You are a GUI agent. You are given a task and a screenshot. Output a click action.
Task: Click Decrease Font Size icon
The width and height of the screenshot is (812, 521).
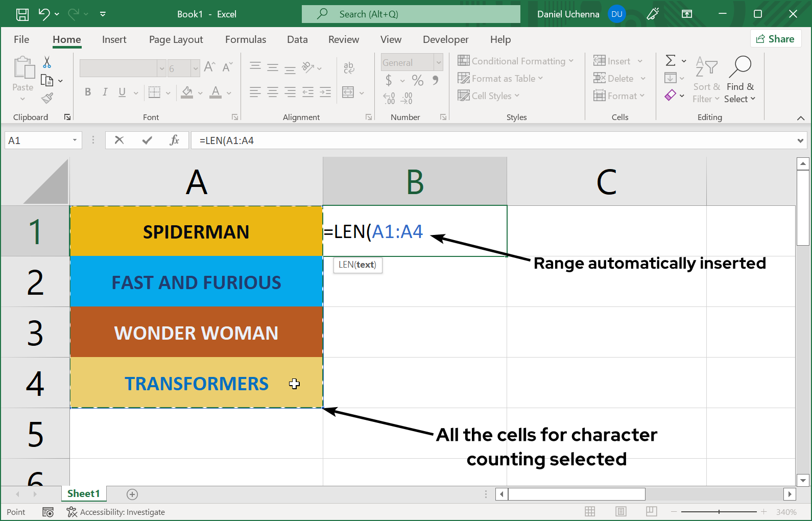[227, 67]
